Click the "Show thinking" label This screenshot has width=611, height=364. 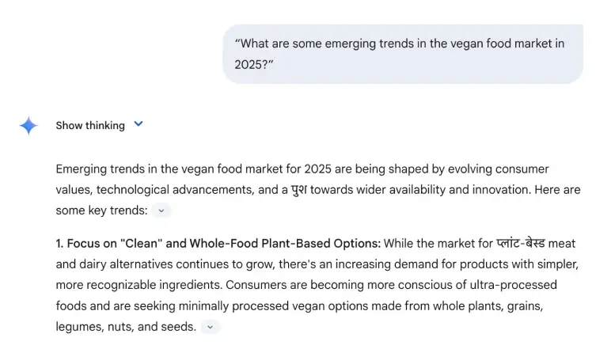[90, 125]
